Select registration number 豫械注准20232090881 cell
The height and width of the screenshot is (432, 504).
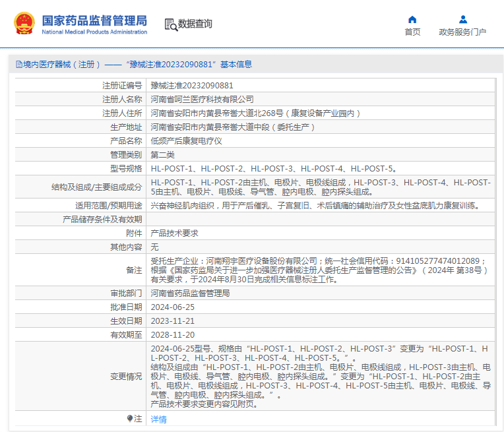[x=192, y=86]
